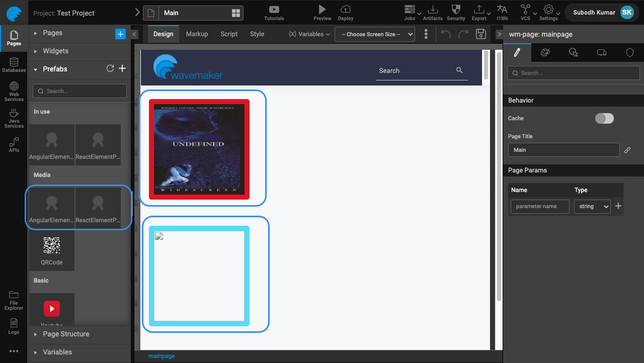Switch to the Script tab
This screenshot has width=644, height=363.
229,34
